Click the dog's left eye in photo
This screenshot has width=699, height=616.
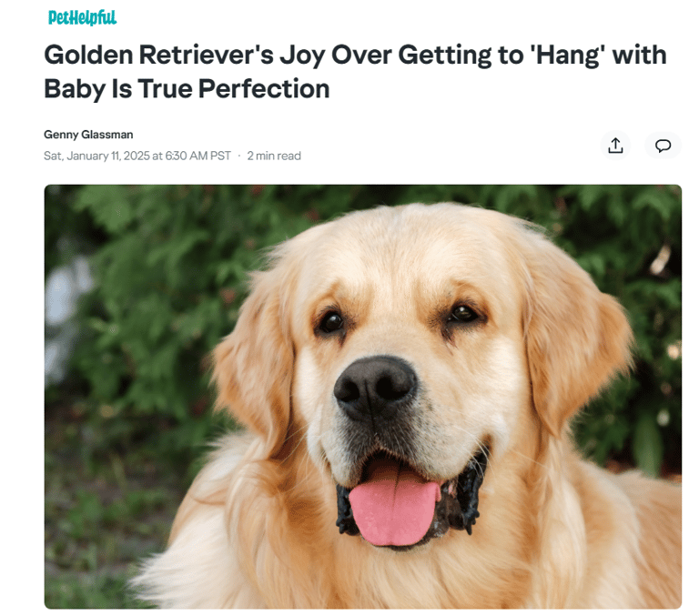(331, 321)
